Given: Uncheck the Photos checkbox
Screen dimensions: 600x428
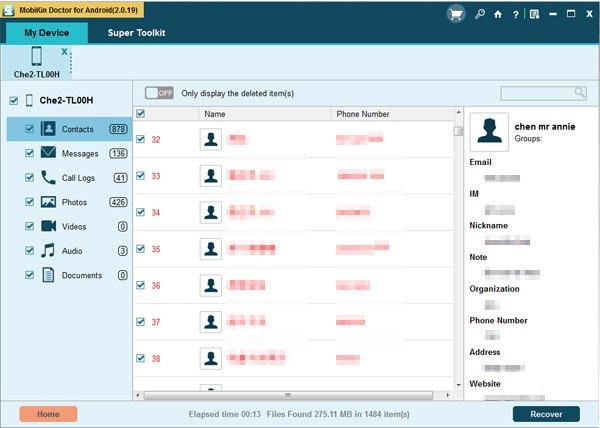Looking at the screenshot, I should tap(29, 202).
